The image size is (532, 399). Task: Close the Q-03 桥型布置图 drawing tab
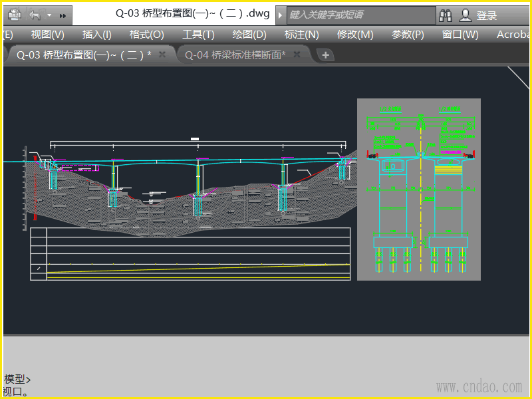[162, 55]
